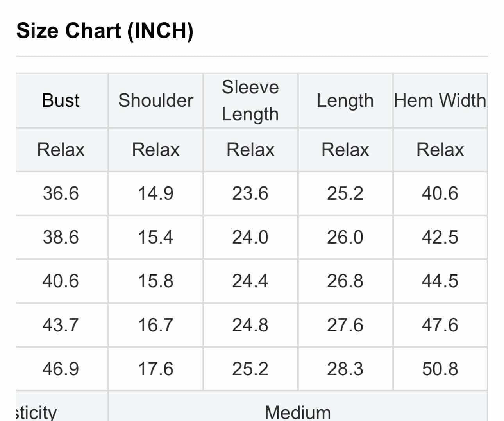The width and height of the screenshot is (504, 421).
Task: Click the Length column header
Action: (x=345, y=100)
